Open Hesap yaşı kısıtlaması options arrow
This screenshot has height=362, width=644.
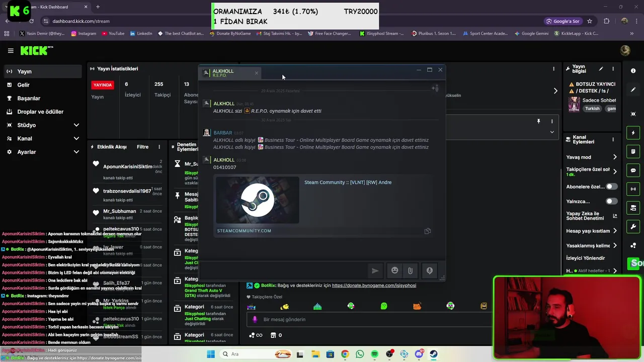[x=615, y=231]
